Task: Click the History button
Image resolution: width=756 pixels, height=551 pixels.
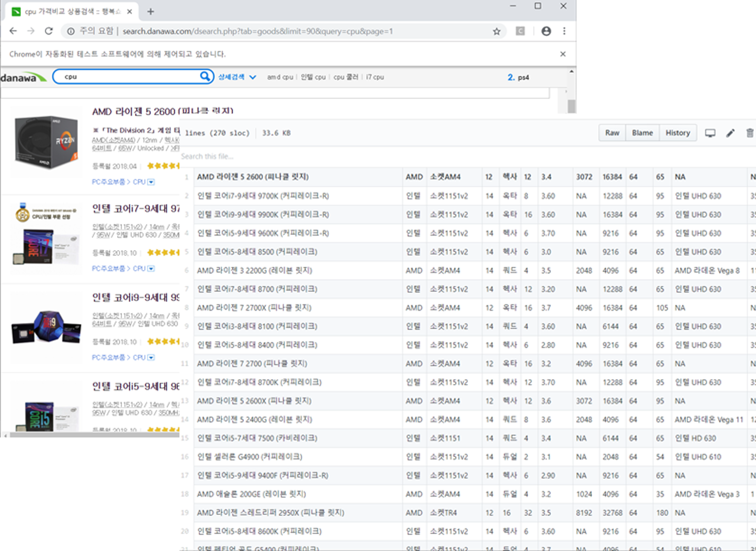Action: click(x=678, y=133)
